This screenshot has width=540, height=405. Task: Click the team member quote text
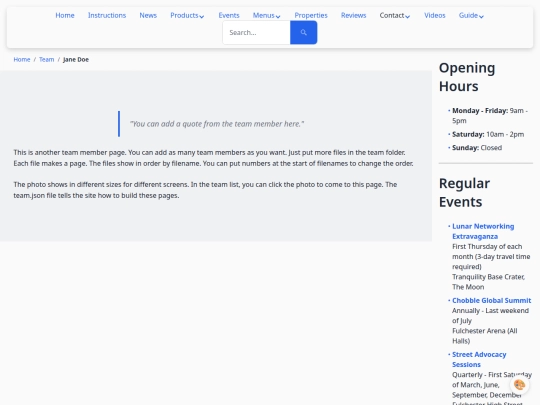(217, 124)
